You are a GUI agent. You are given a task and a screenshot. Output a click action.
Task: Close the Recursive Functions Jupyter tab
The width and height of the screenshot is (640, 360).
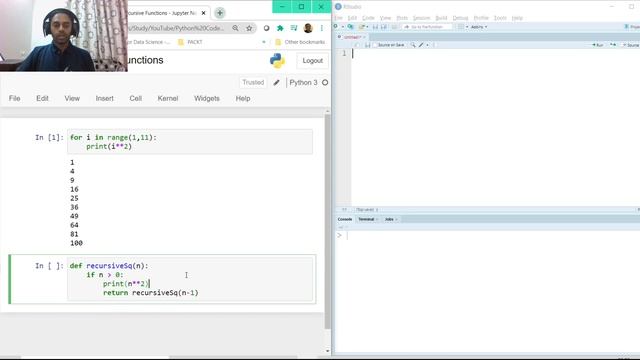204,13
